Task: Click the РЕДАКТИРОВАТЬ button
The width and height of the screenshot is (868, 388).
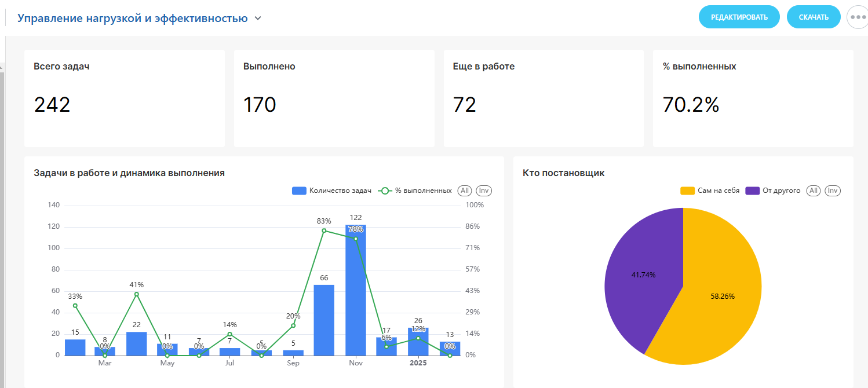Action: coord(739,17)
